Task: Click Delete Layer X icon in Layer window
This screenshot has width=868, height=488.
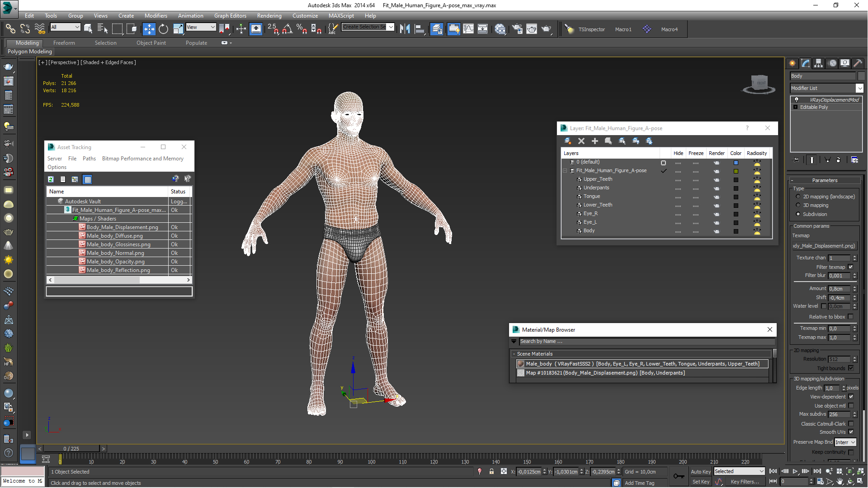Action: [x=581, y=141]
